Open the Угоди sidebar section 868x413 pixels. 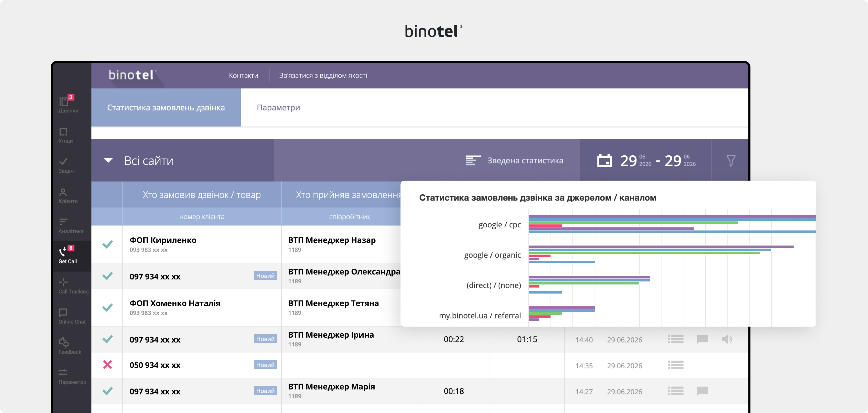(x=66, y=135)
